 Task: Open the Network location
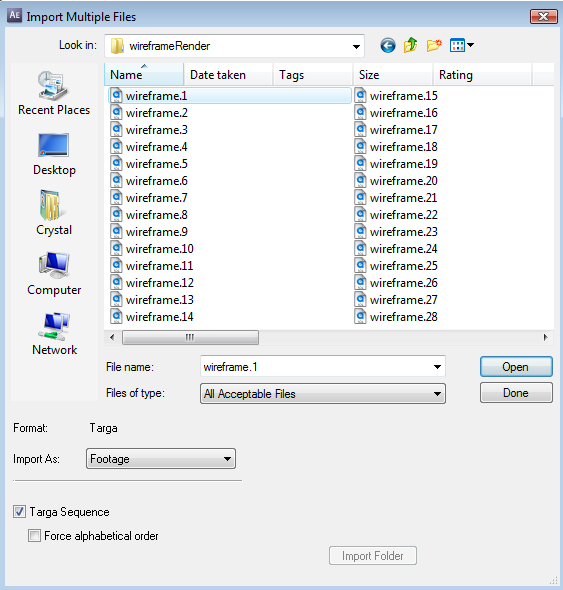click(54, 334)
